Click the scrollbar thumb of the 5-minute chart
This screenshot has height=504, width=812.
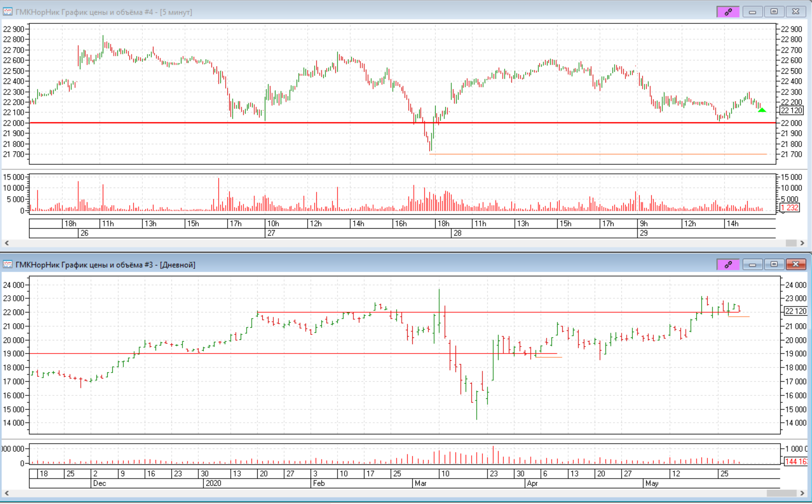pyautogui.click(x=791, y=243)
